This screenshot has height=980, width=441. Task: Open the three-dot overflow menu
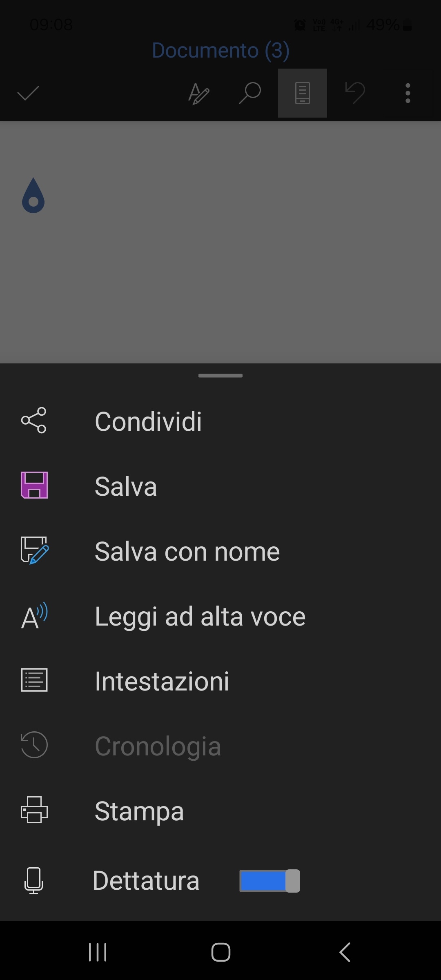click(x=408, y=93)
